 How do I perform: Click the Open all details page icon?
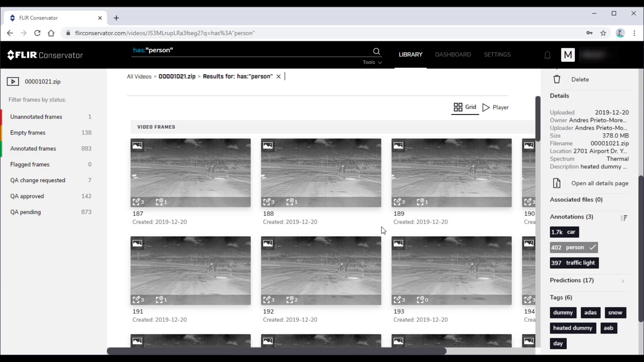pyautogui.click(x=557, y=183)
